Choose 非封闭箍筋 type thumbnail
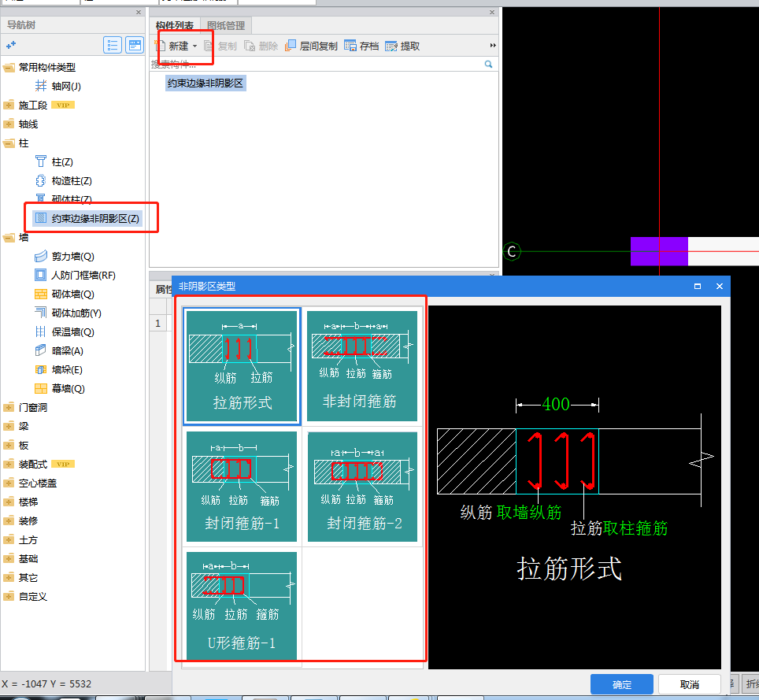 361,366
